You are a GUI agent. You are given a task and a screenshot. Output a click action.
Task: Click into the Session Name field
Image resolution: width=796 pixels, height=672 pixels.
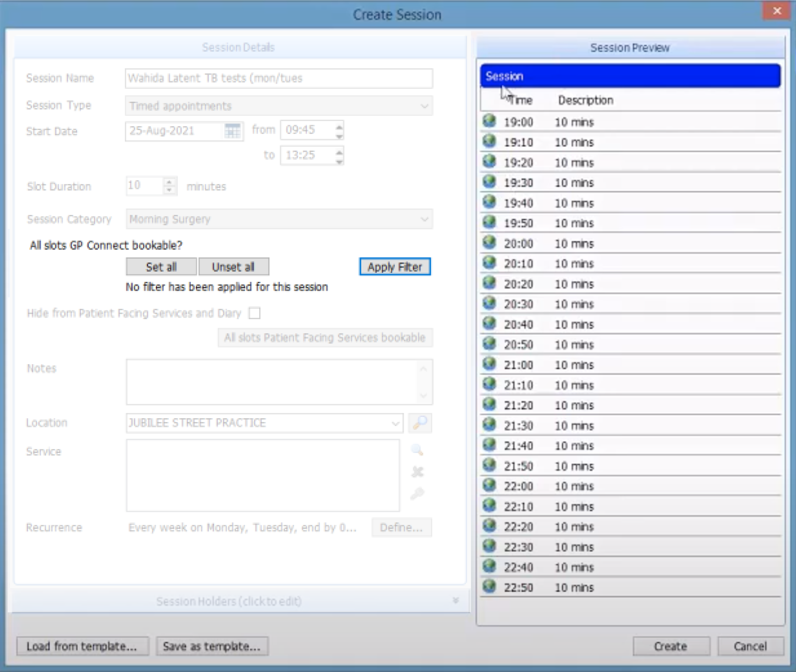[279, 78]
